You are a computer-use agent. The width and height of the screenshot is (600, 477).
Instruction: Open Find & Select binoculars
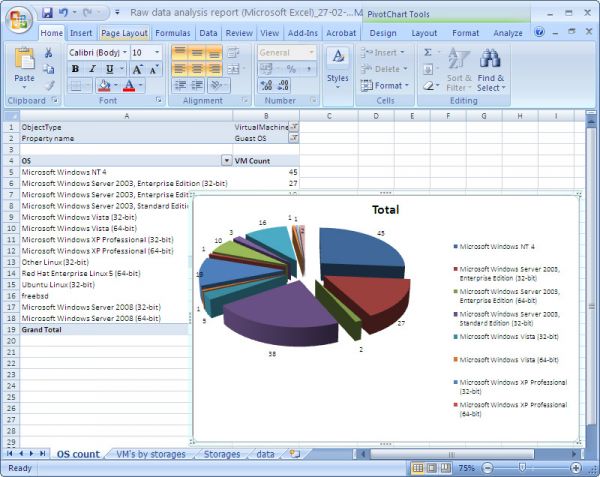pyautogui.click(x=491, y=70)
